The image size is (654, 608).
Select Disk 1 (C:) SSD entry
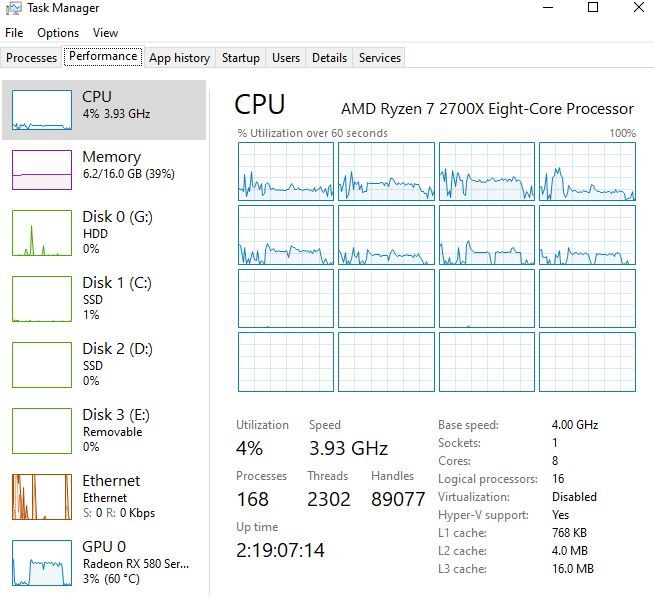[x=104, y=299]
